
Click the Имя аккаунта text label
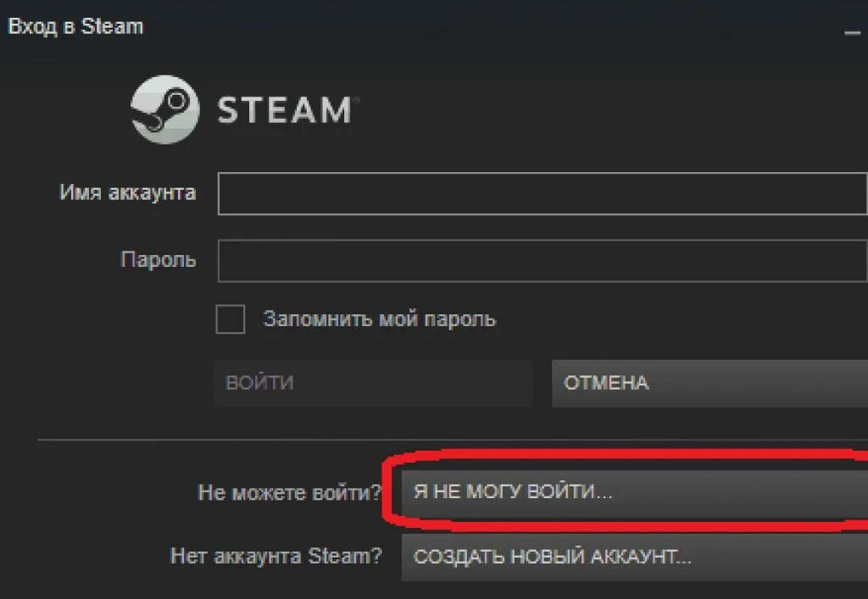pos(128,192)
